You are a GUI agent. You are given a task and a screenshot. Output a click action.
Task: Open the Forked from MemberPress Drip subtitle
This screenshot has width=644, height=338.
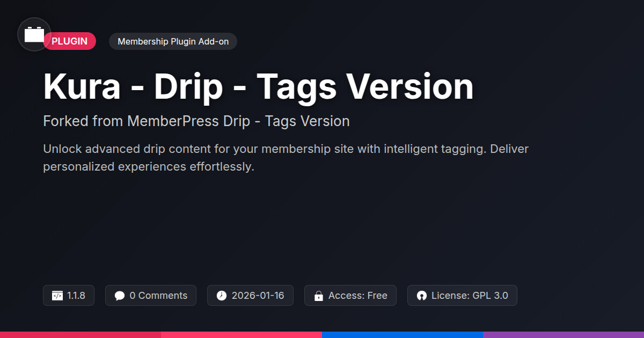[196, 121]
